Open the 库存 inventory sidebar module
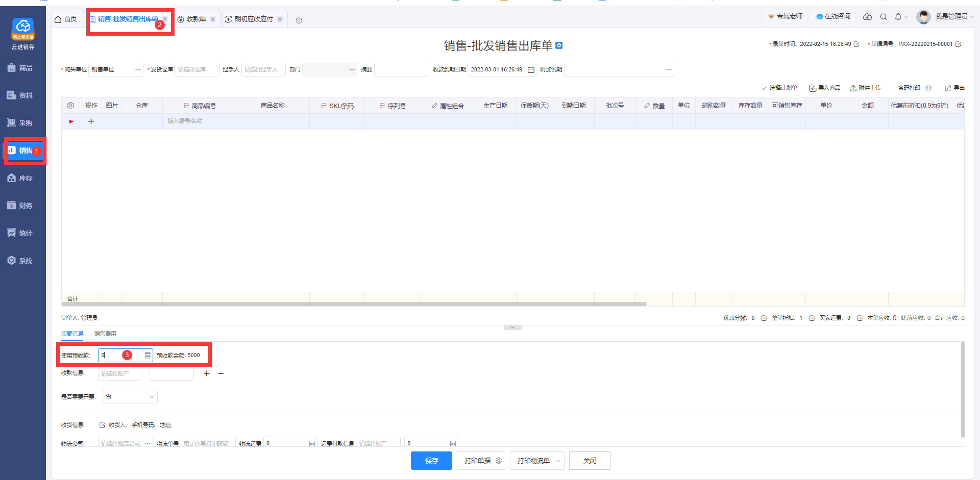Screen dimensions: 980x480 coord(20,178)
